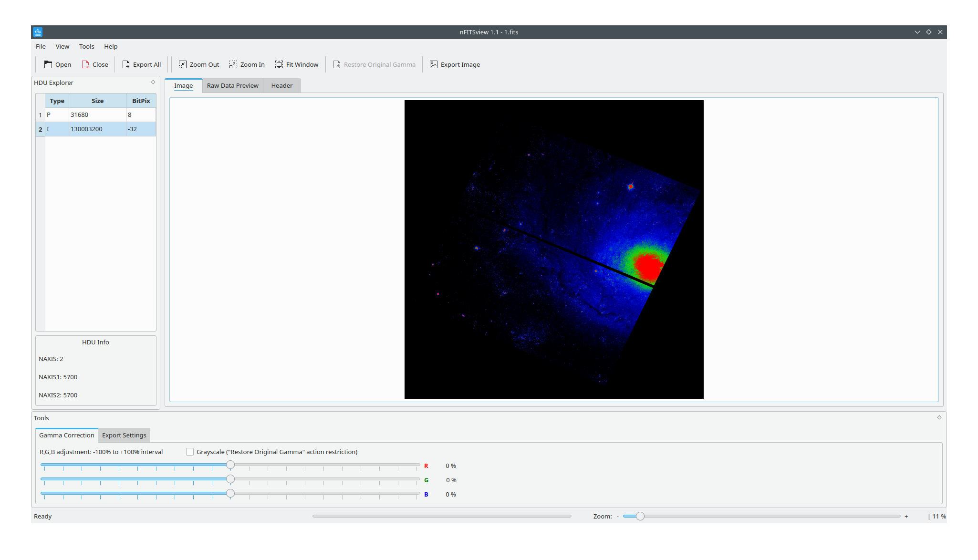The image size is (978, 560).
Task: Collapse the HDU Explorer panel
Action: point(153,82)
